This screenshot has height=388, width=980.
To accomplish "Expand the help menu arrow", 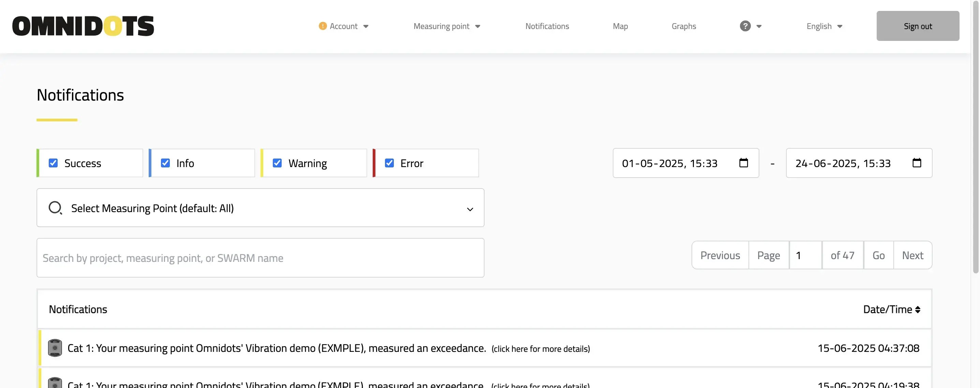I will pos(759,26).
